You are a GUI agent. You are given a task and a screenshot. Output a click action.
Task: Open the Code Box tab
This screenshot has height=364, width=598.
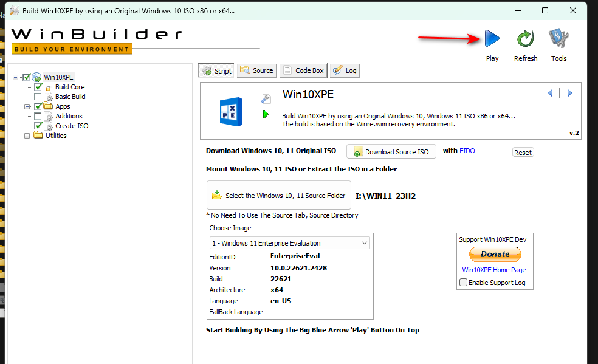pyautogui.click(x=303, y=70)
